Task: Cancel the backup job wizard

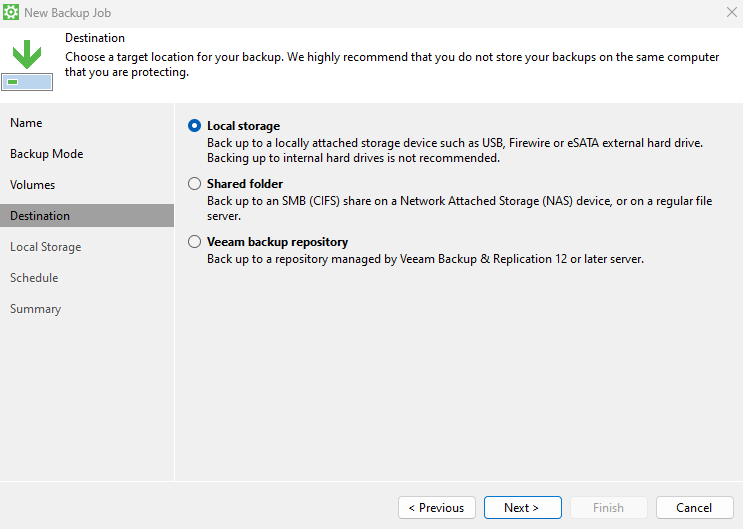Action: (x=694, y=508)
